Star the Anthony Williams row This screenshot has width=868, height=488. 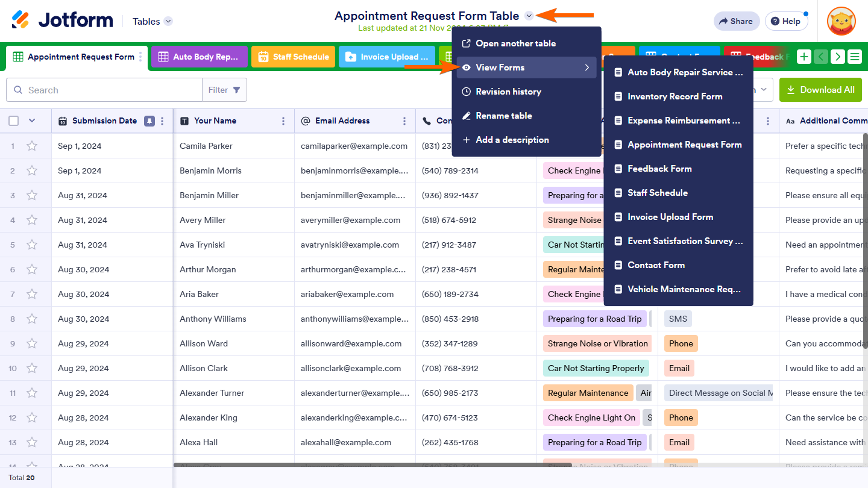tap(32, 319)
